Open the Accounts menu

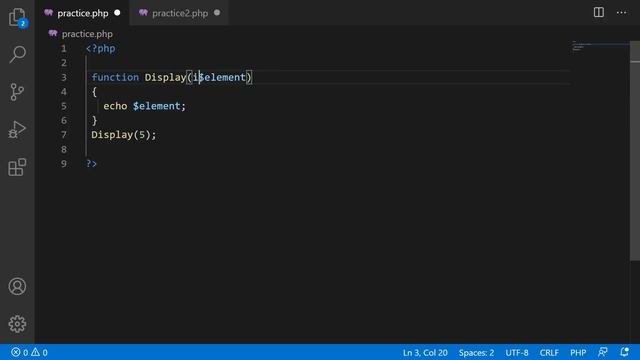pyautogui.click(x=17, y=287)
